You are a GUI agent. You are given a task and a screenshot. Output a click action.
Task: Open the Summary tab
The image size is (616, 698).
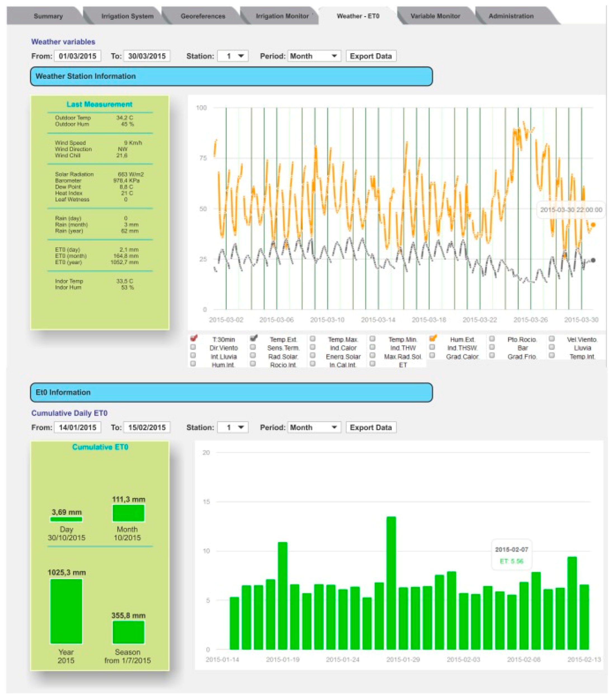pos(48,16)
